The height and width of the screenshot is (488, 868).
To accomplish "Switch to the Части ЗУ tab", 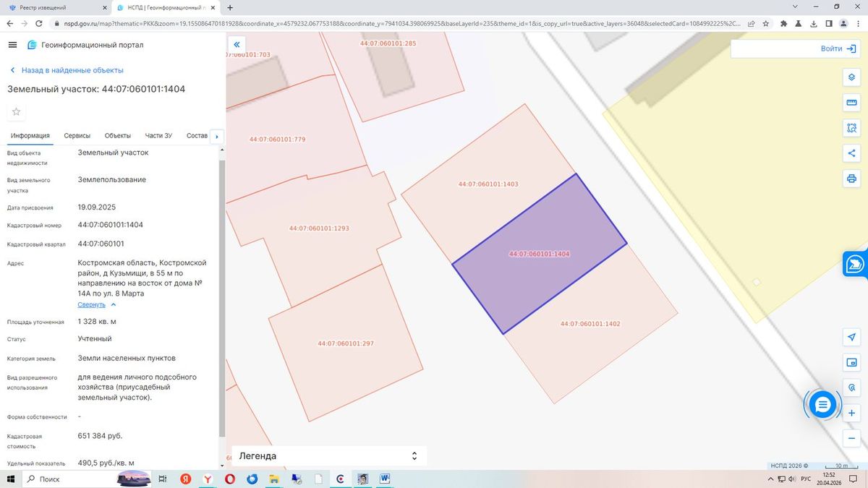I will 158,136.
